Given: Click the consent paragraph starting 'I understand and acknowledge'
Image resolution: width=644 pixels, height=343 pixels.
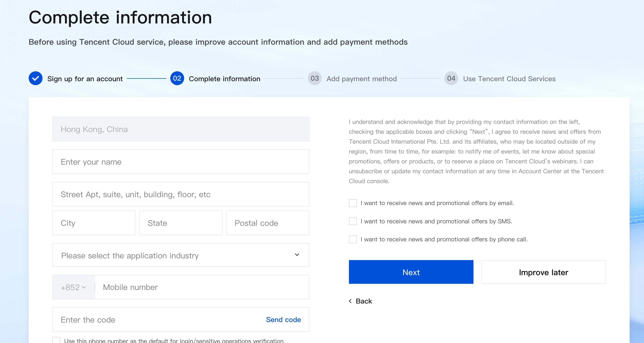Looking at the screenshot, I should 476,151.
